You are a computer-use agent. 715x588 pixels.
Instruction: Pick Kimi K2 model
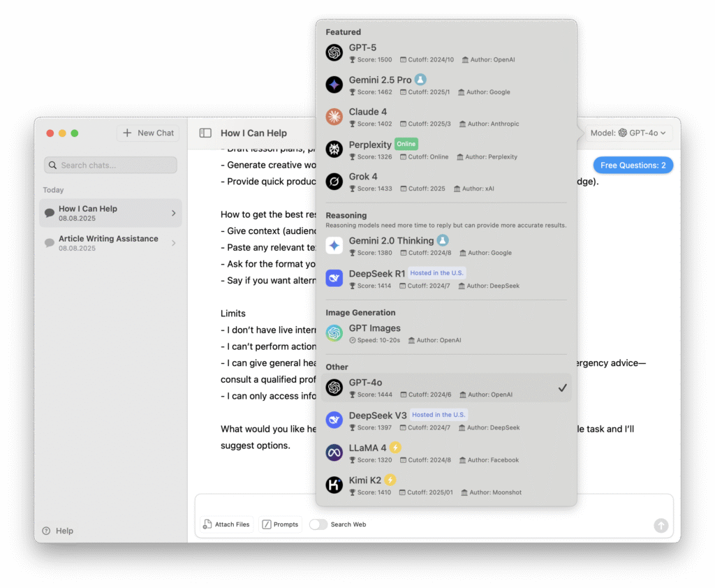(446, 485)
